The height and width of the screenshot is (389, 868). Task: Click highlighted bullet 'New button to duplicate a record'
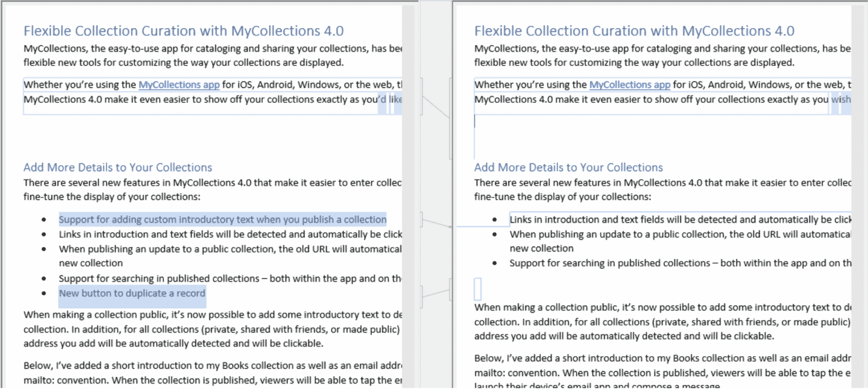132,293
